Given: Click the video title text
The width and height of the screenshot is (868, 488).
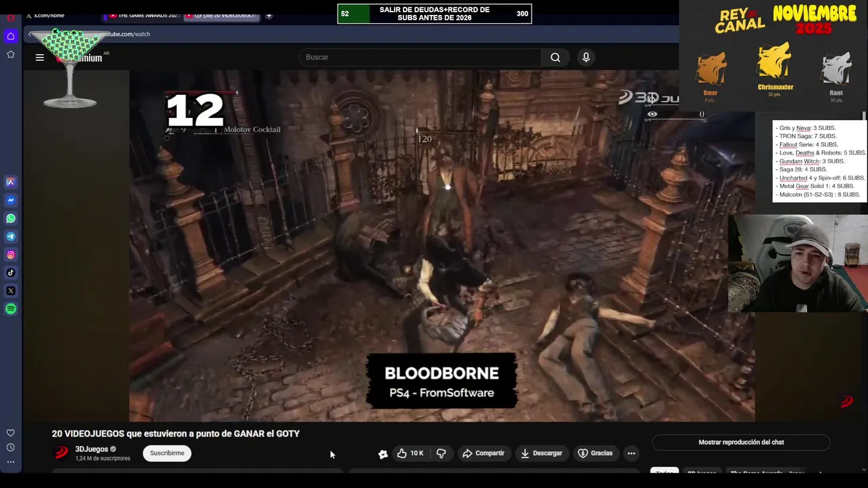Looking at the screenshot, I should pyautogui.click(x=176, y=434).
